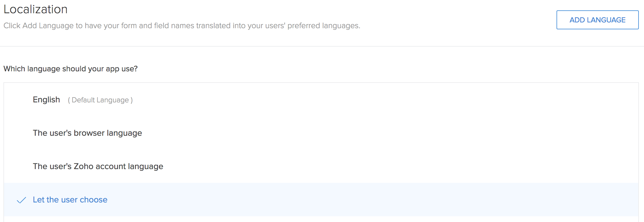Click the empty check area left of browser language

coord(21,133)
